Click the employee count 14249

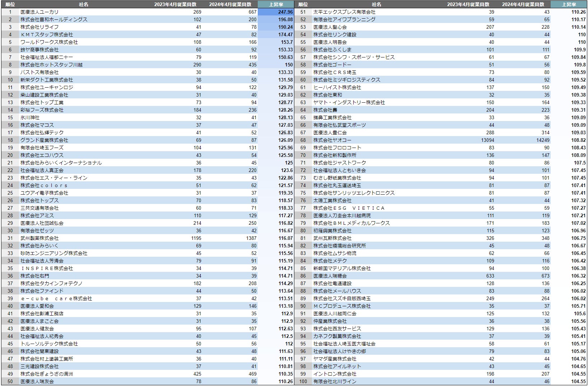pos(543,140)
